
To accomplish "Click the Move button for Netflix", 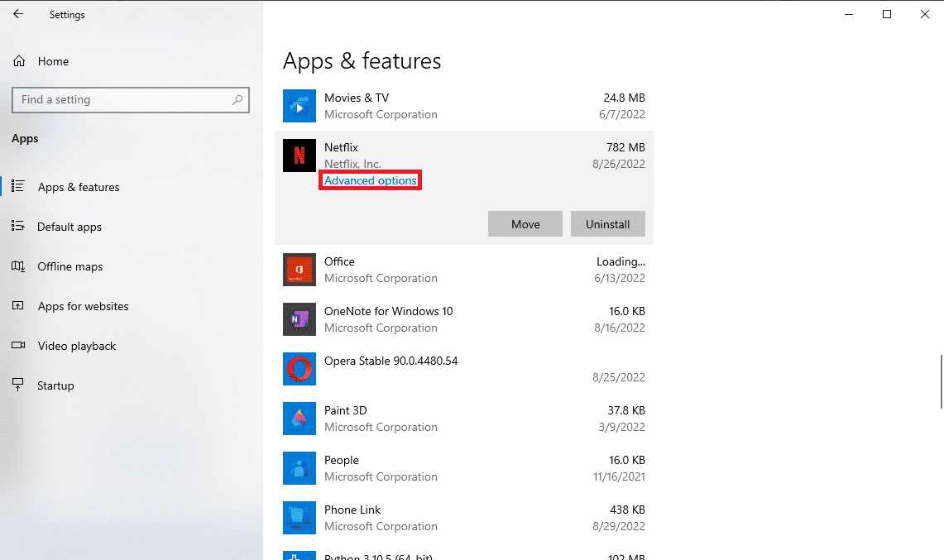I will point(525,224).
